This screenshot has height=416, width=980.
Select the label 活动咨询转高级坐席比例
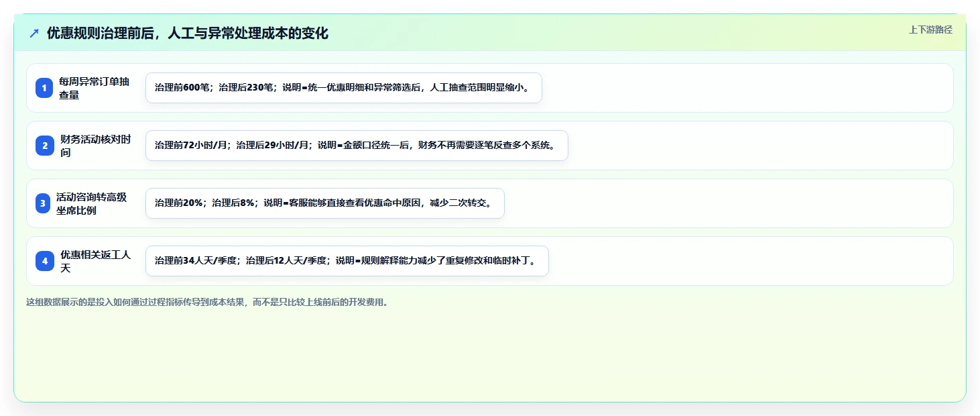point(92,203)
